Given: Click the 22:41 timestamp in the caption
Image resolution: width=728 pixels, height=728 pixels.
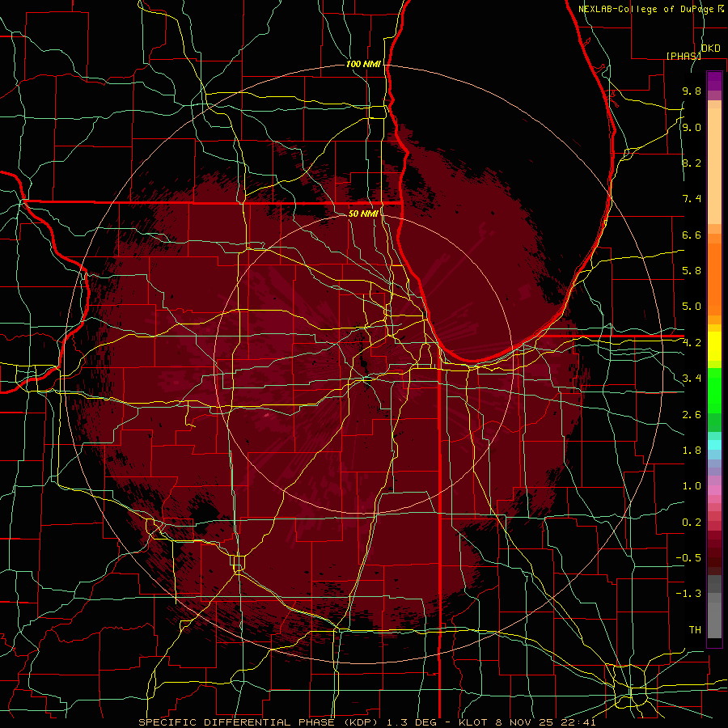Looking at the screenshot, I should 580,722.
